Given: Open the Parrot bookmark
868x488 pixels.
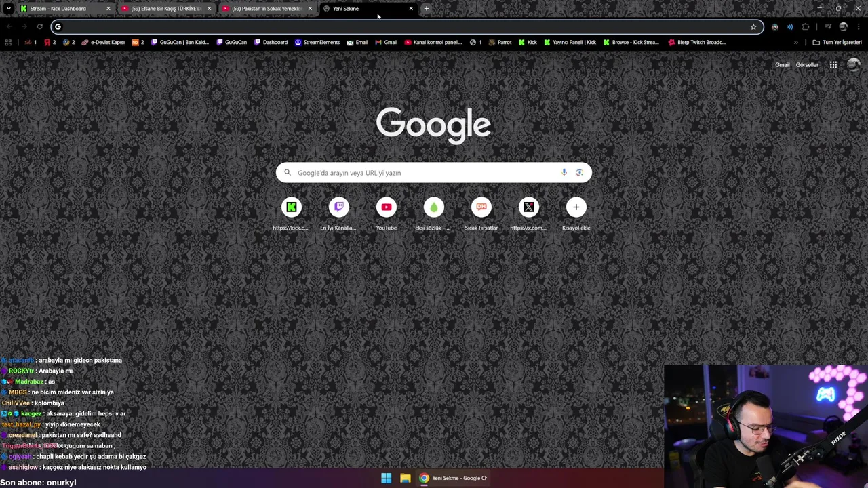Looking at the screenshot, I should pos(499,42).
